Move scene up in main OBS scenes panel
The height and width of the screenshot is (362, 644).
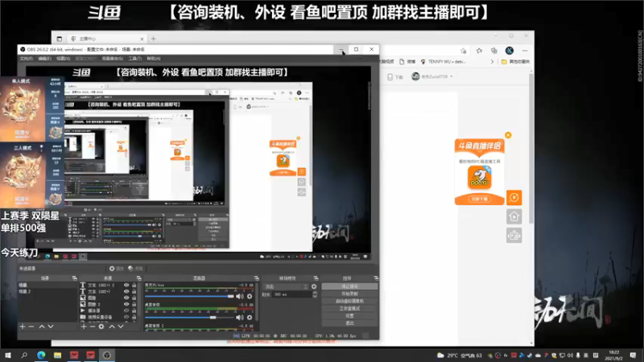click(x=42, y=327)
